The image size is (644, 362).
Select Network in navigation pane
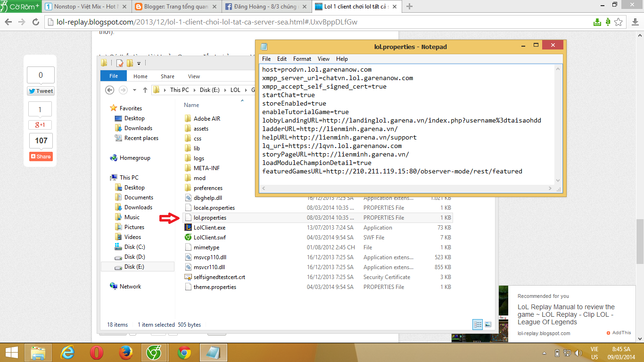(130, 287)
